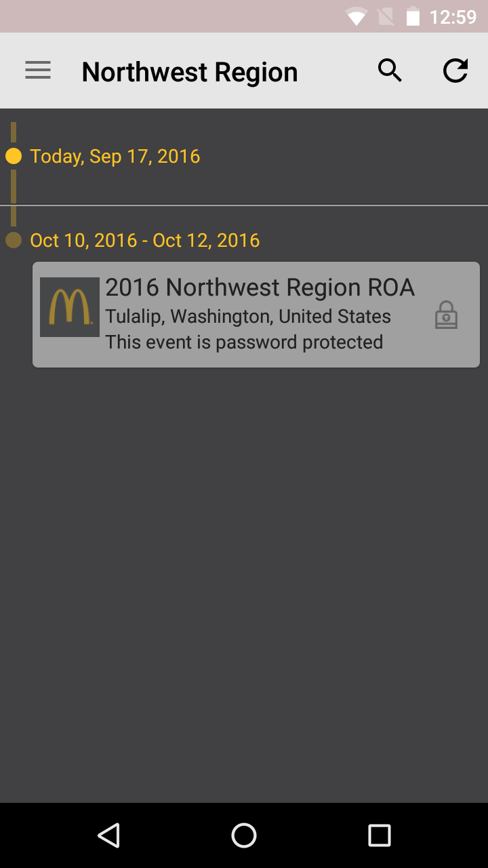This screenshot has height=868, width=488.
Task: Tap the Wi-Fi status icon
Action: (x=356, y=16)
